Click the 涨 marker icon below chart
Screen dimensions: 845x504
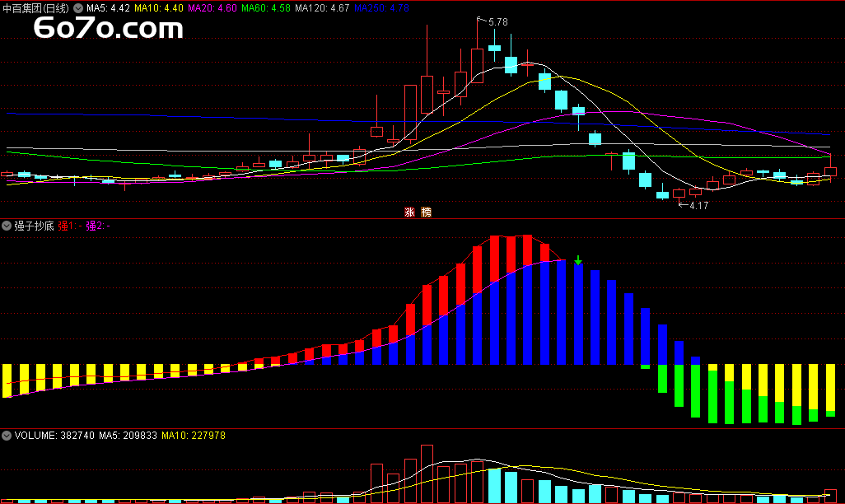(409, 212)
